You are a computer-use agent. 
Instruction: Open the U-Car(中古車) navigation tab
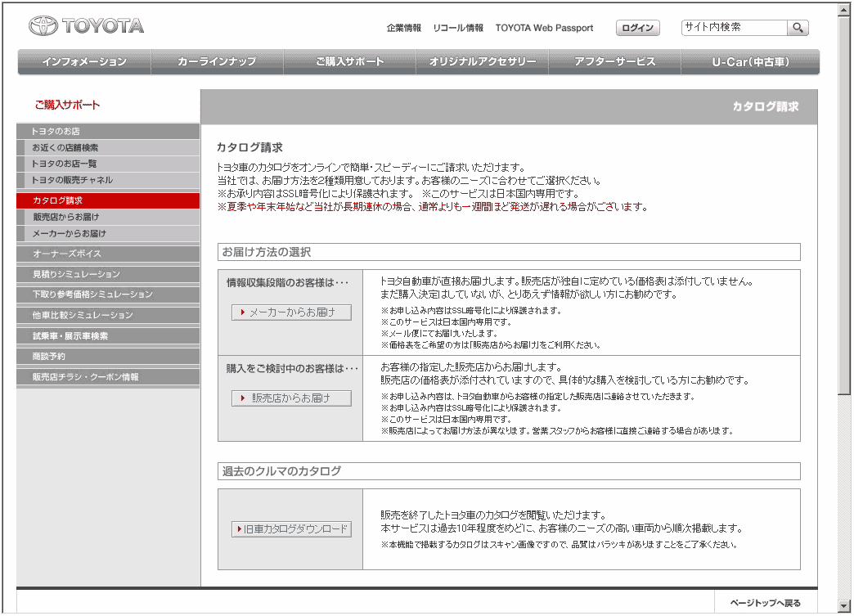click(750, 62)
